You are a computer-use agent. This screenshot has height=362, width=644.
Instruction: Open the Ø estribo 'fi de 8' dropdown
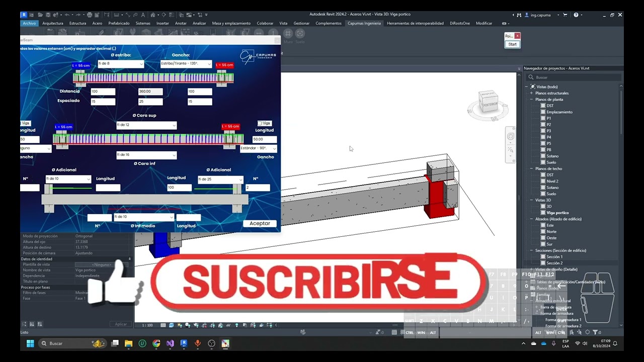(x=121, y=64)
